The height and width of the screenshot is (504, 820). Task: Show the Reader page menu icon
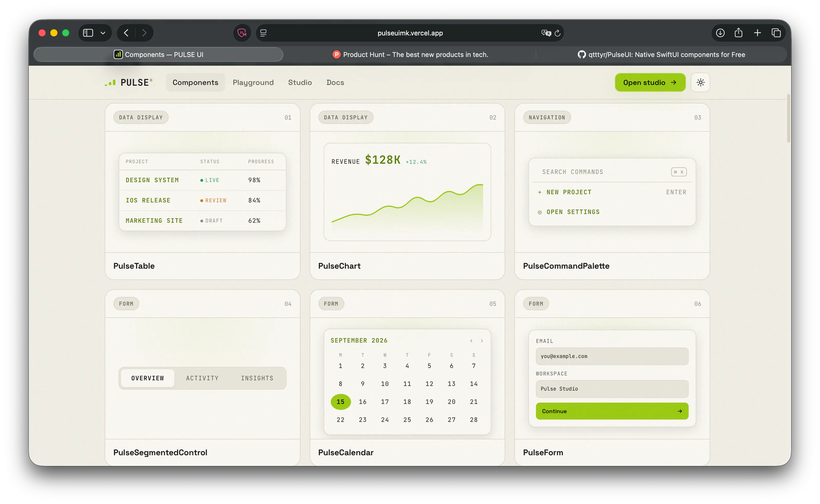pos(263,33)
